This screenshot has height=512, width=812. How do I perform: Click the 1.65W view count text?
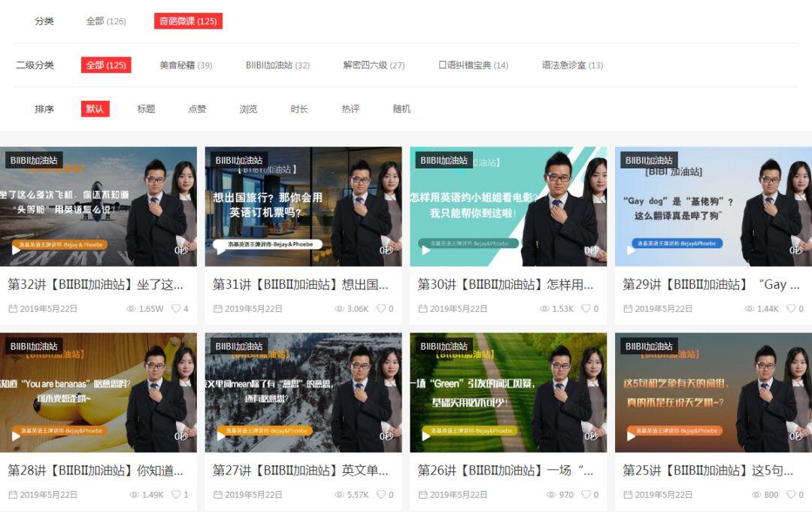click(x=151, y=308)
